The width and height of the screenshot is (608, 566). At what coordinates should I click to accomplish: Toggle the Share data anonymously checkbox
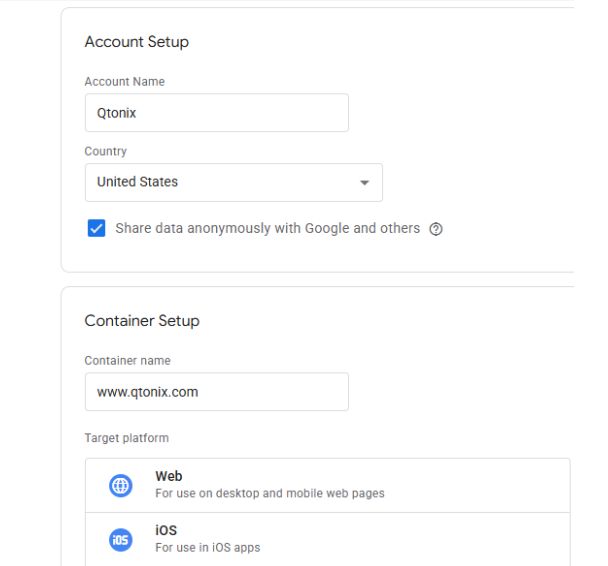[96, 229]
